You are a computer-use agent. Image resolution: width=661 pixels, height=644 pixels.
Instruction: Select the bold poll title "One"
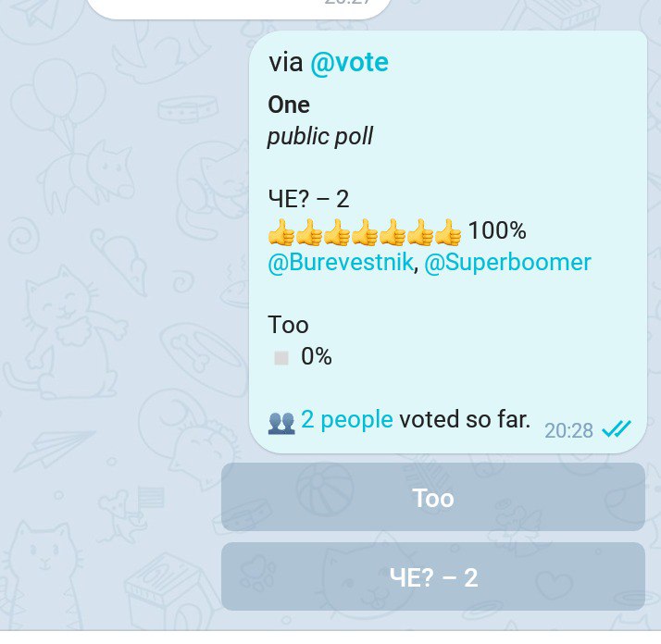pos(289,105)
